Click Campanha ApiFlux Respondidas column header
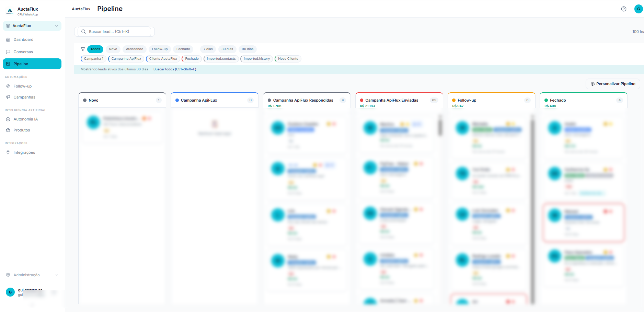The width and height of the screenshot is (644, 312). pos(307,101)
